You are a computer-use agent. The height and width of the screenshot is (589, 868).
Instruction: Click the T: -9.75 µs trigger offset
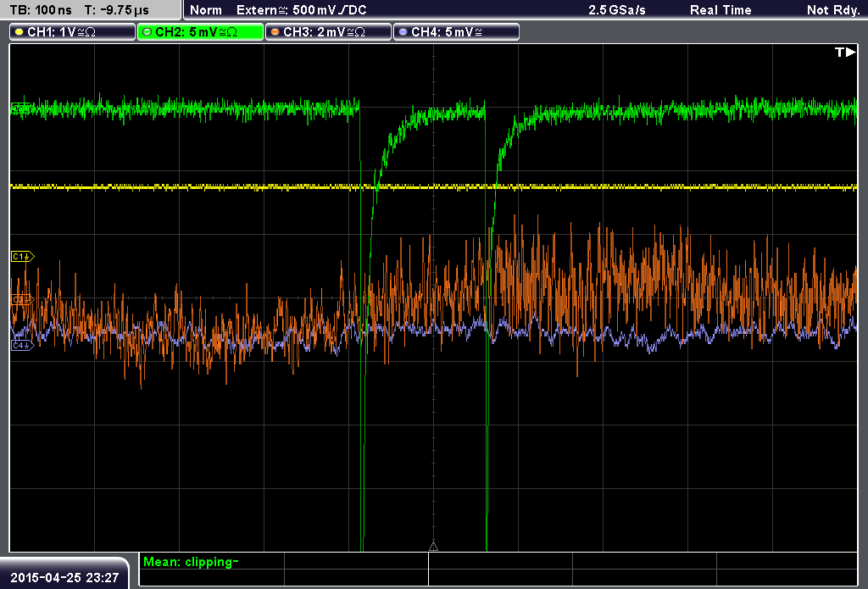116,10
